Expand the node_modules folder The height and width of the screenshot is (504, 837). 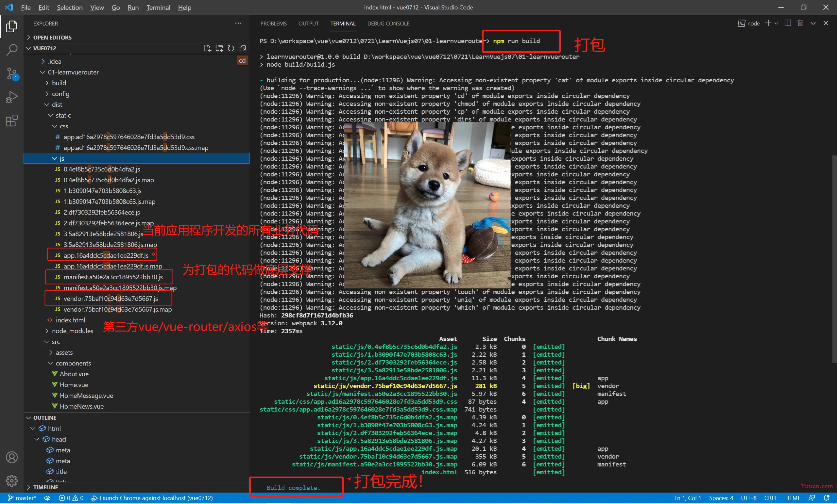pyautogui.click(x=137, y=331)
